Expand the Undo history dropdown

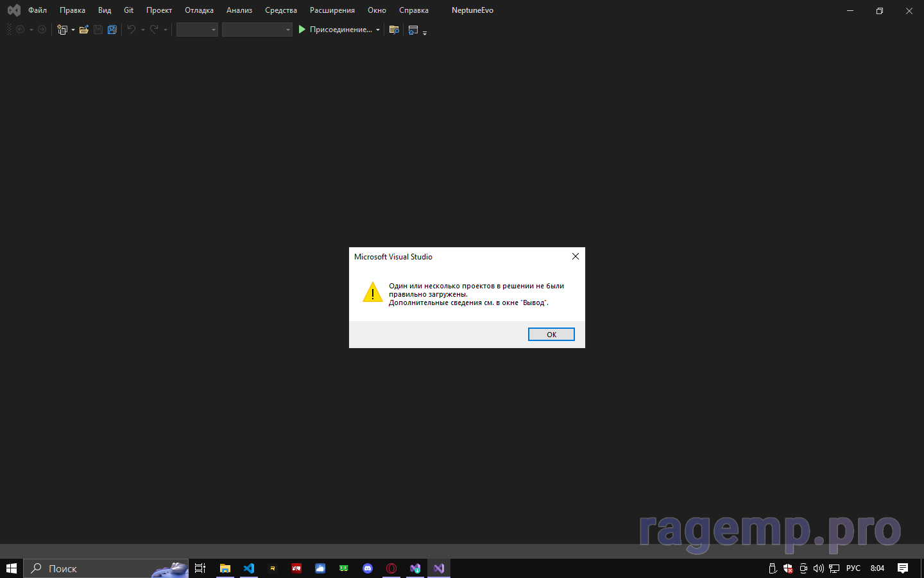pos(142,30)
